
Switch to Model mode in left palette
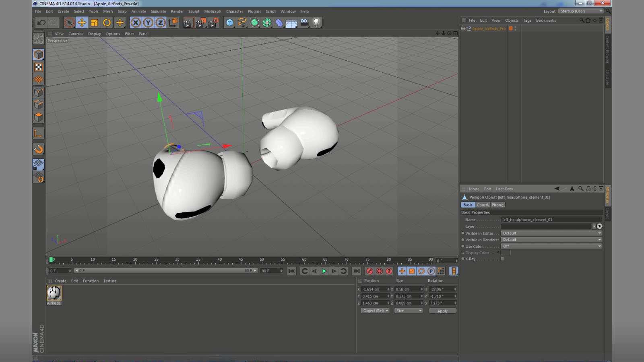39,54
